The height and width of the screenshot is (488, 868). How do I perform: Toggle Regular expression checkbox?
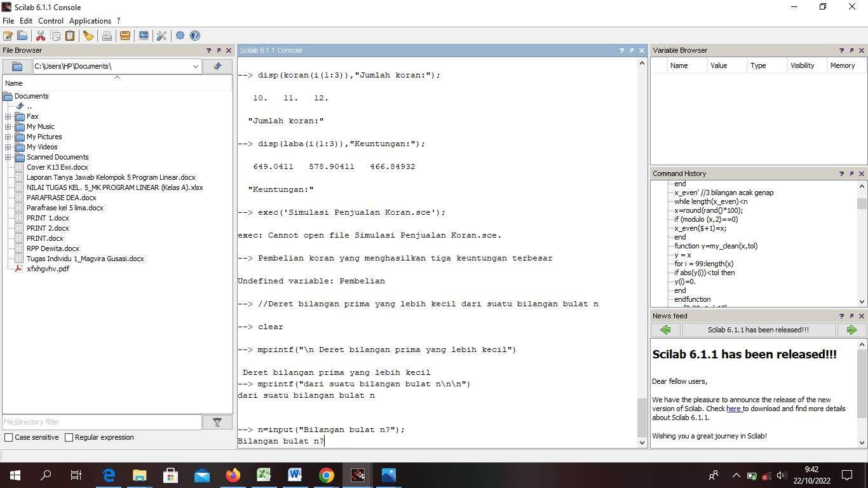(69, 438)
